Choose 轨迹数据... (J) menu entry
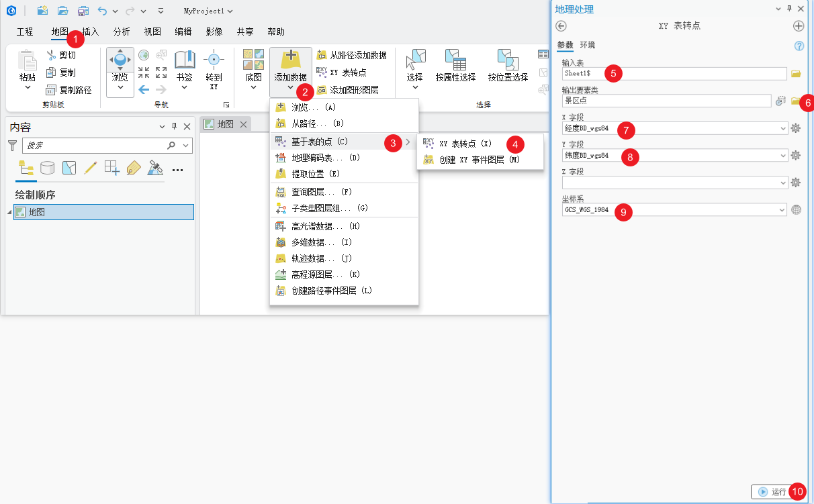814x504 pixels. 344,258
